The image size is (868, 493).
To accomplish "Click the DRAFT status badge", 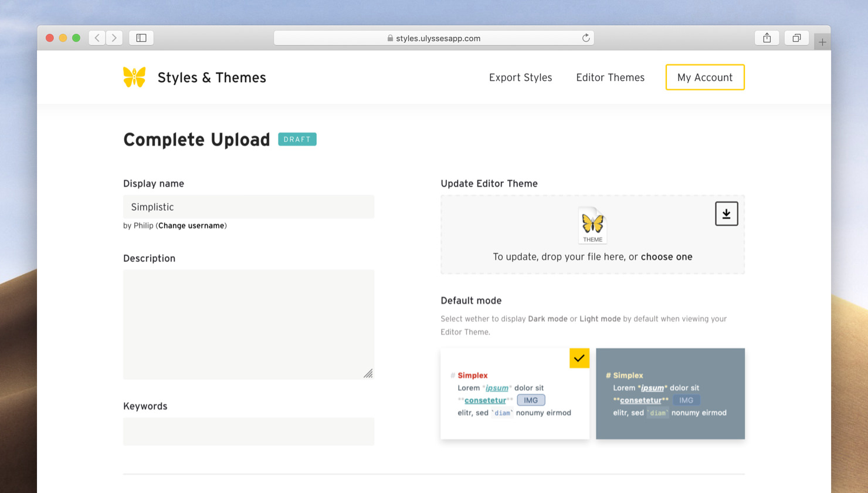I will 297,140.
